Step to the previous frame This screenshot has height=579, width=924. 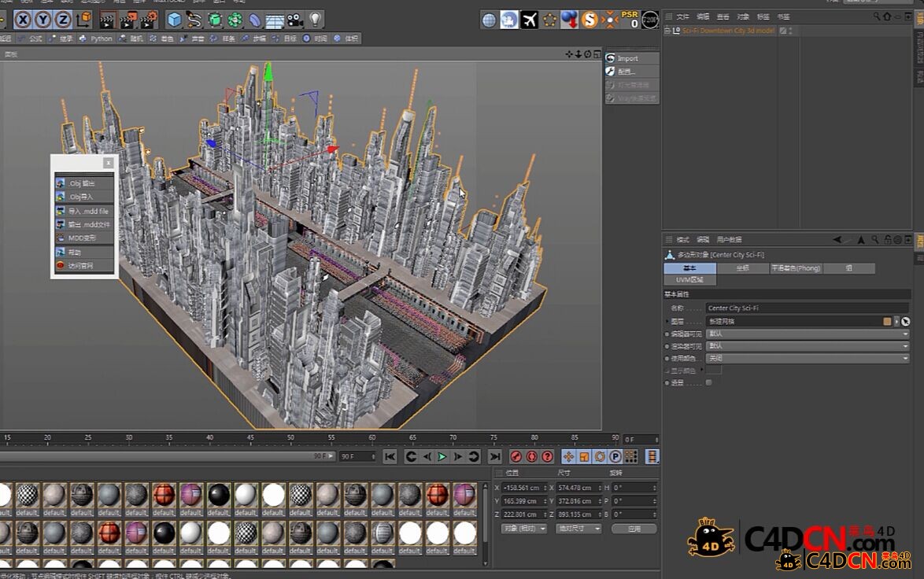(427, 456)
